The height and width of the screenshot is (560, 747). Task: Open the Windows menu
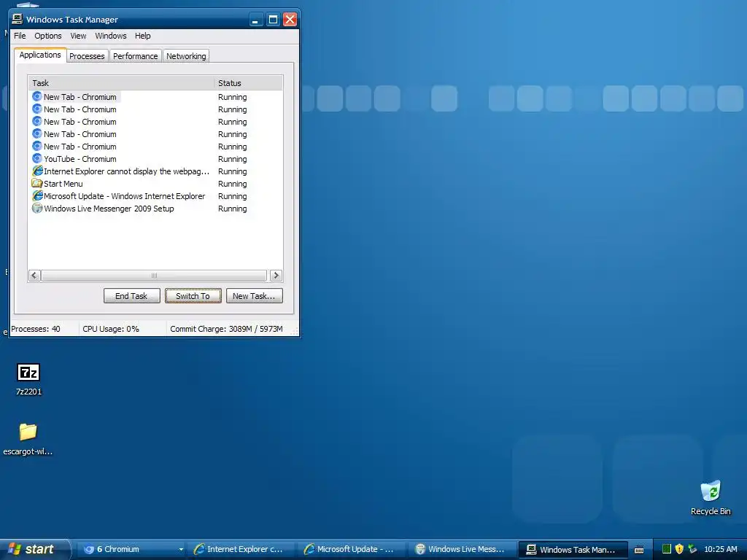[x=111, y=36]
